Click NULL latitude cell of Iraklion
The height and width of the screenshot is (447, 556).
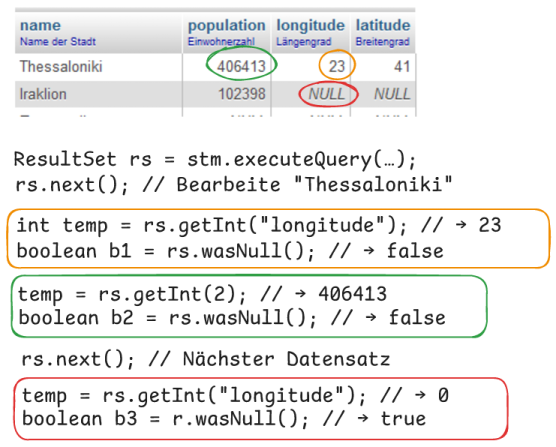tap(392, 94)
